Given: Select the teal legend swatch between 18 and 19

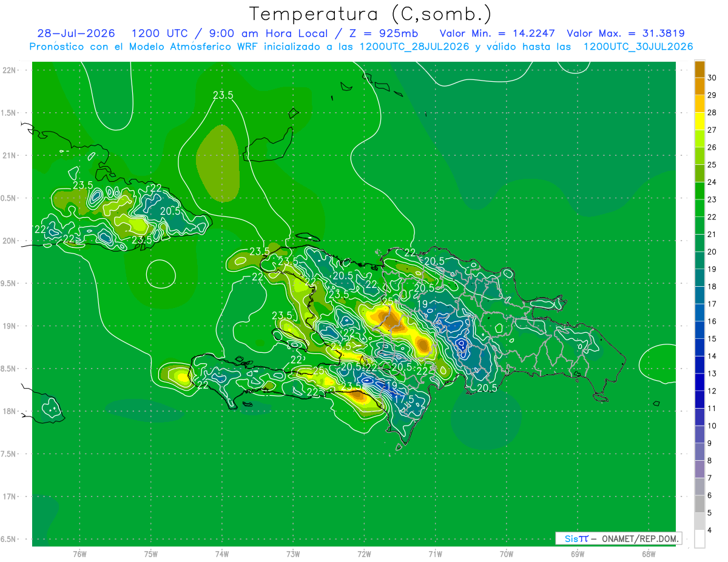Looking at the screenshot, I should coord(699,278).
